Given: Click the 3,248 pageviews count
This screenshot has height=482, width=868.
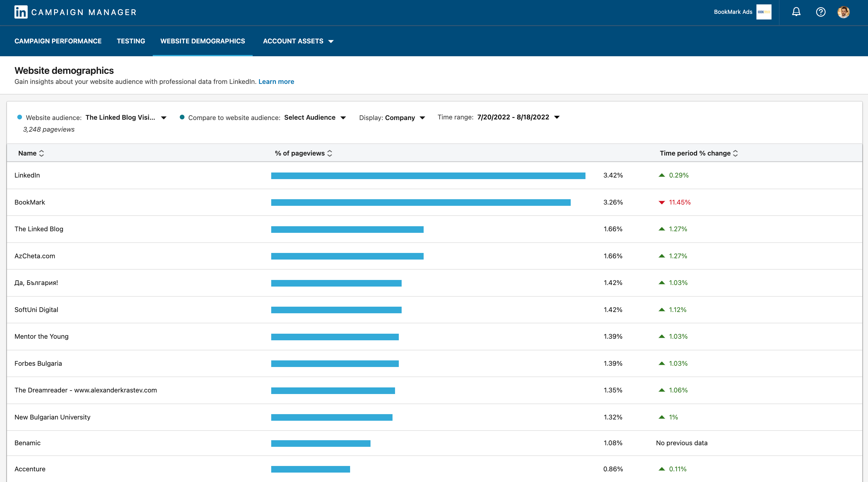Looking at the screenshot, I should (x=48, y=129).
